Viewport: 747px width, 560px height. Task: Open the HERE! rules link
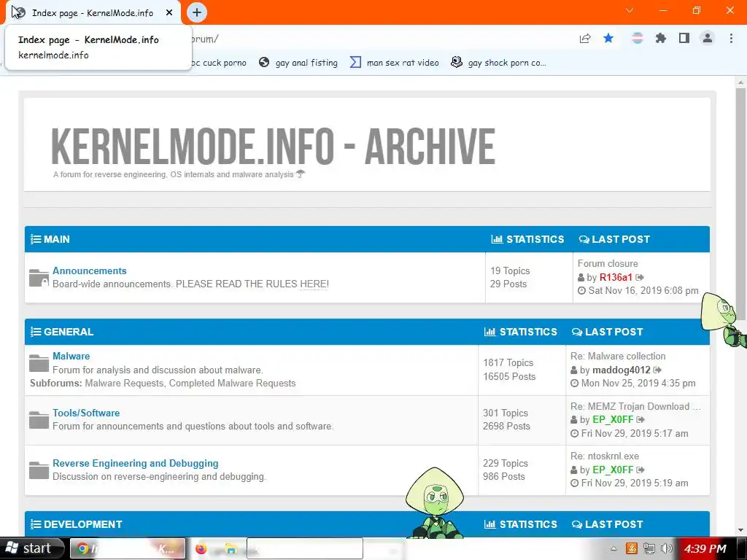pyautogui.click(x=314, y=284)
